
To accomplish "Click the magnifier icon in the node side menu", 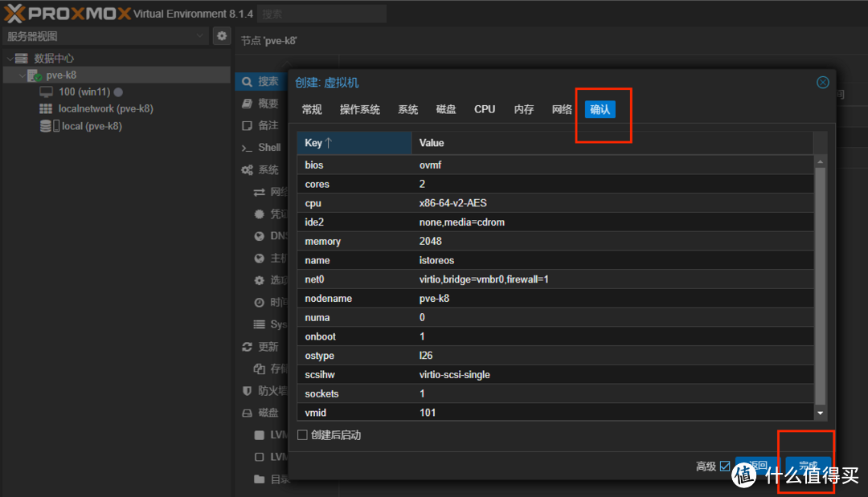I will point(247,82).
